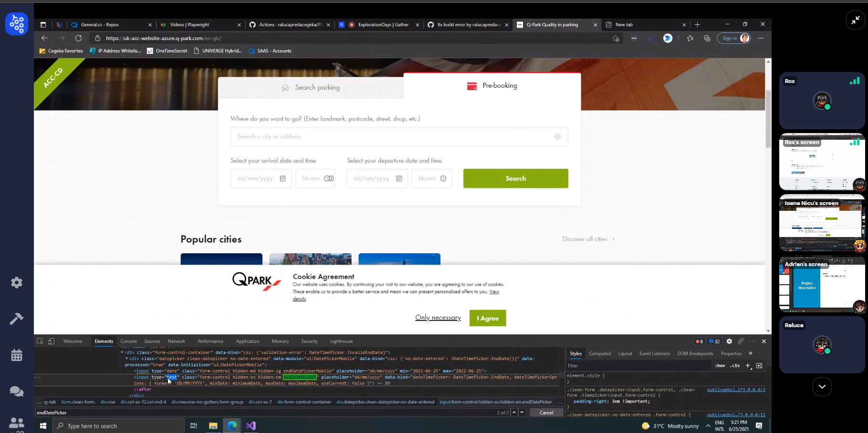Viewport: 868px width, 433px height.
Task: Open Discover all cities link
Action: point(588,239)
